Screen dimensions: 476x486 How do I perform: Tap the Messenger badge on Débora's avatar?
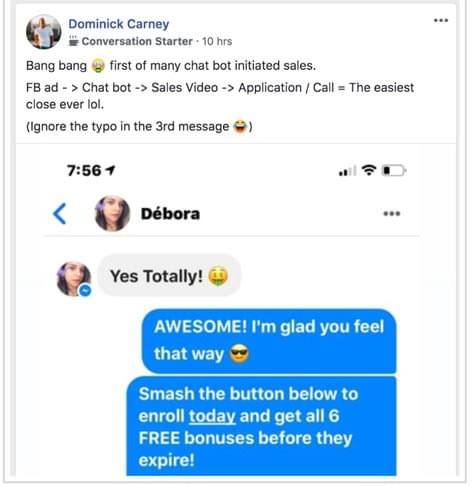click(85, 290)
